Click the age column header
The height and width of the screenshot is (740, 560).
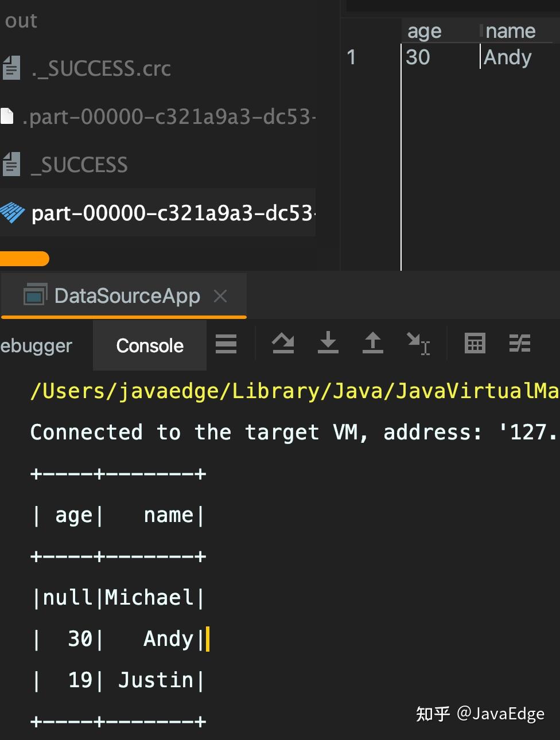(424, 30)
